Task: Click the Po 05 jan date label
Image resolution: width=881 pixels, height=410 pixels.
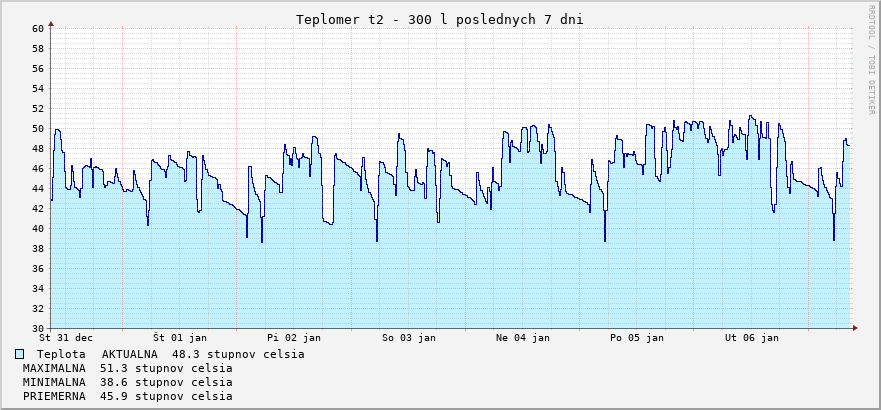Action: [637, 338]
